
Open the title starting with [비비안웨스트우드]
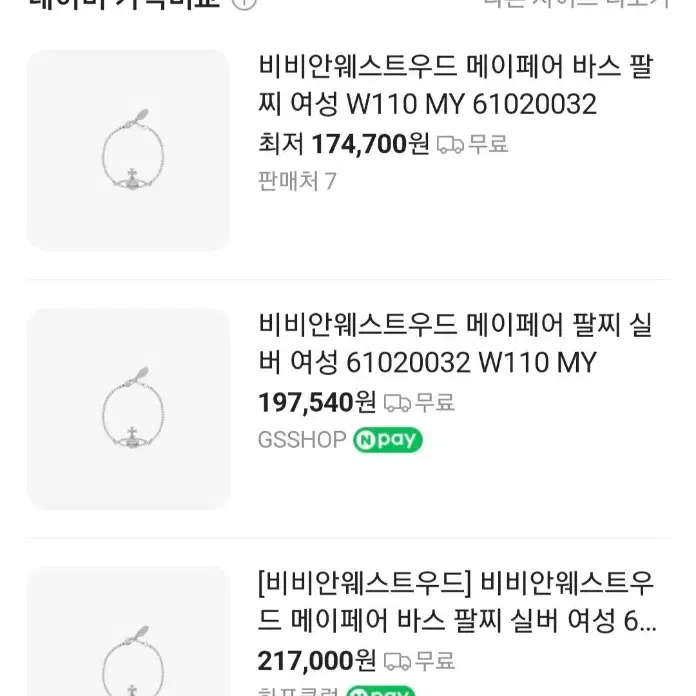coord(457,601)
